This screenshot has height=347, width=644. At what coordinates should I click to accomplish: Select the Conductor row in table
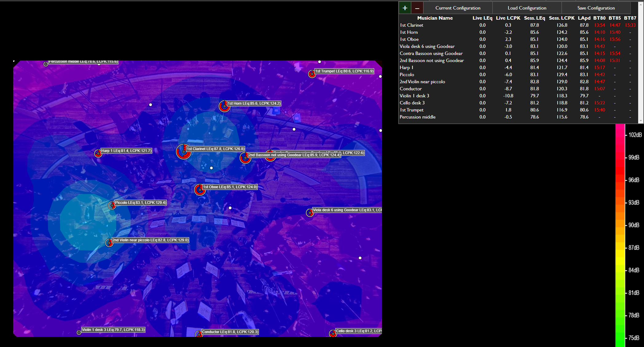pos(518,89)
